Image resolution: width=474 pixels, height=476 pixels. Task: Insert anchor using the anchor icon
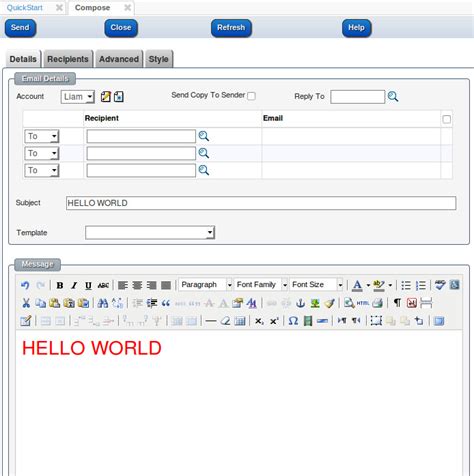click(300, 303)
